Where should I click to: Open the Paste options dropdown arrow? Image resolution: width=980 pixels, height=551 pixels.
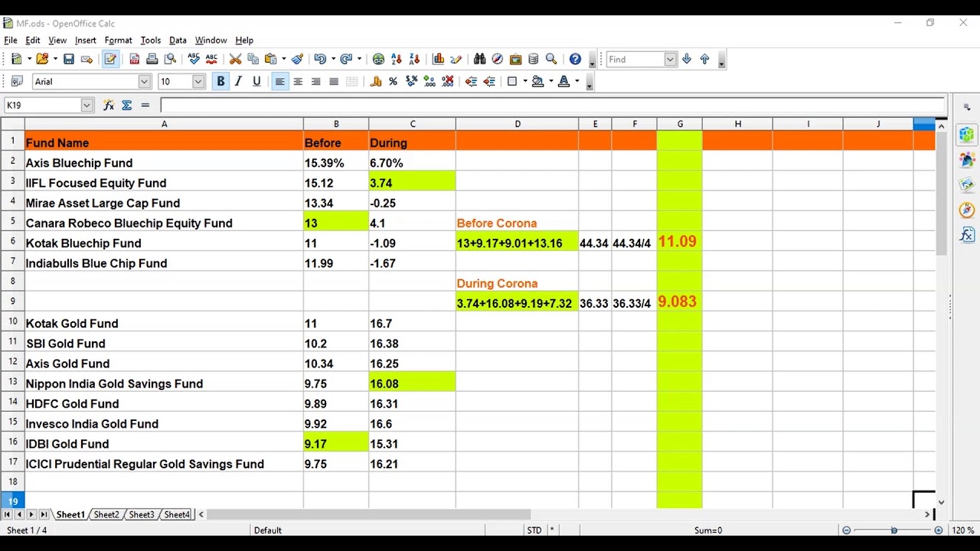[x=283, y=59]
